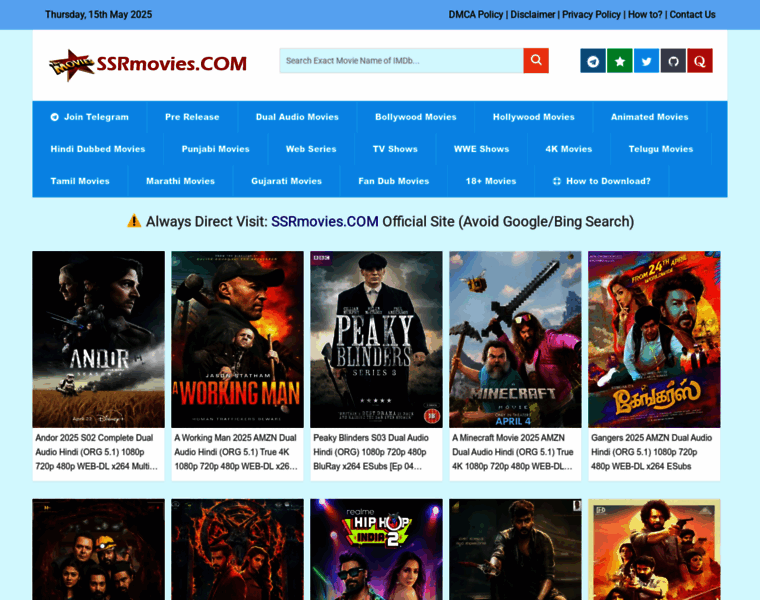Open the Telegram social icon
The height and width of the screenshot is (600, 760).
point(593,61)
